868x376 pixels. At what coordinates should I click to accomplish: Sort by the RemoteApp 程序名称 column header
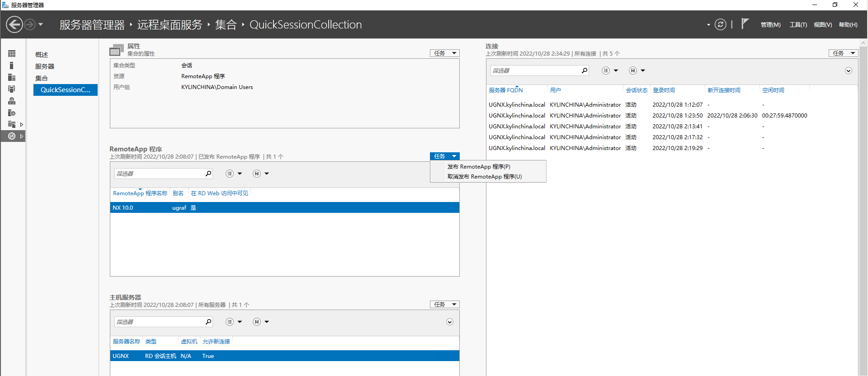tap(140, 193)
